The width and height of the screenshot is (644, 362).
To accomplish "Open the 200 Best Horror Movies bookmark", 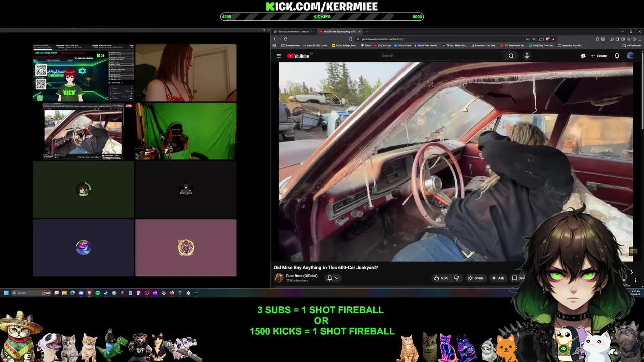I will [x=513, y=45].
